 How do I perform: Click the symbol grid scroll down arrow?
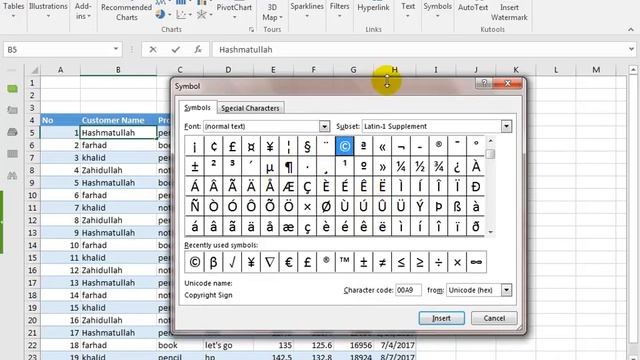491,232
